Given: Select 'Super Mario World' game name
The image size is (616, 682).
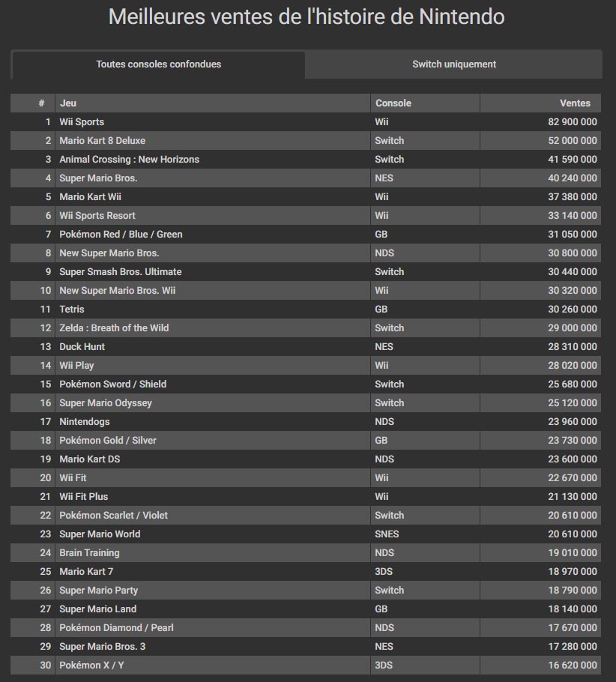Looking at the screenshot, I should pos(100,534).
